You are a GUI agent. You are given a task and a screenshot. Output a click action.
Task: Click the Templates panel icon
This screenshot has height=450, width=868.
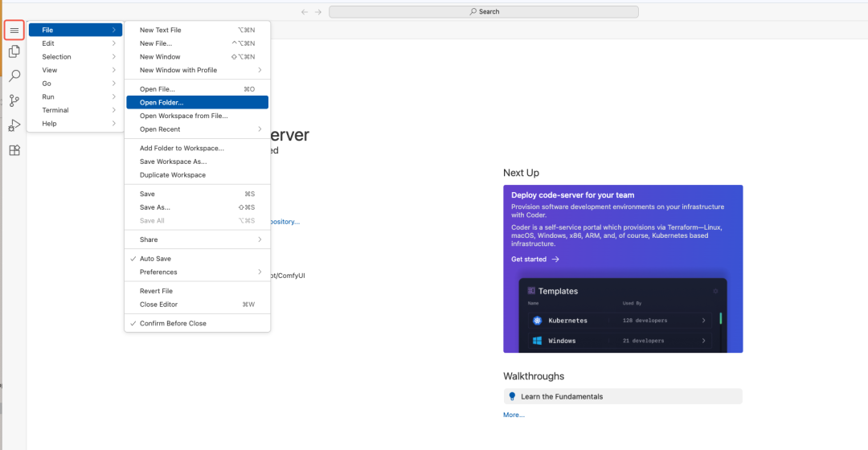pyautogui.click(x=531, y=291)
